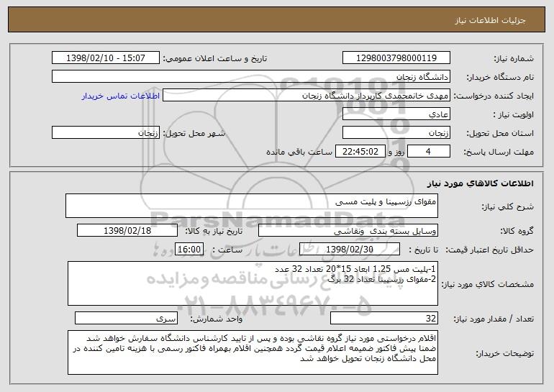Click the time field showing 16:00
The height and width of the screenshot is (392, 554).
pos(189,250)
